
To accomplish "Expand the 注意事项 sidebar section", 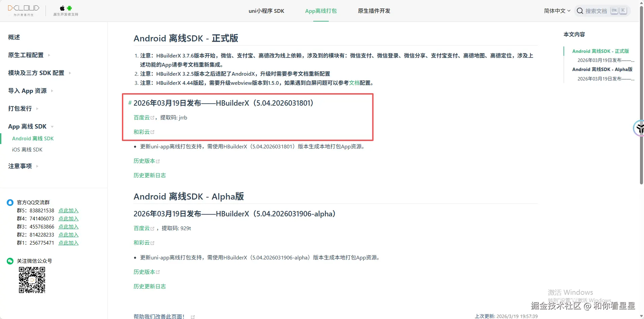I will pyautogui.click(x=23, y=166).
